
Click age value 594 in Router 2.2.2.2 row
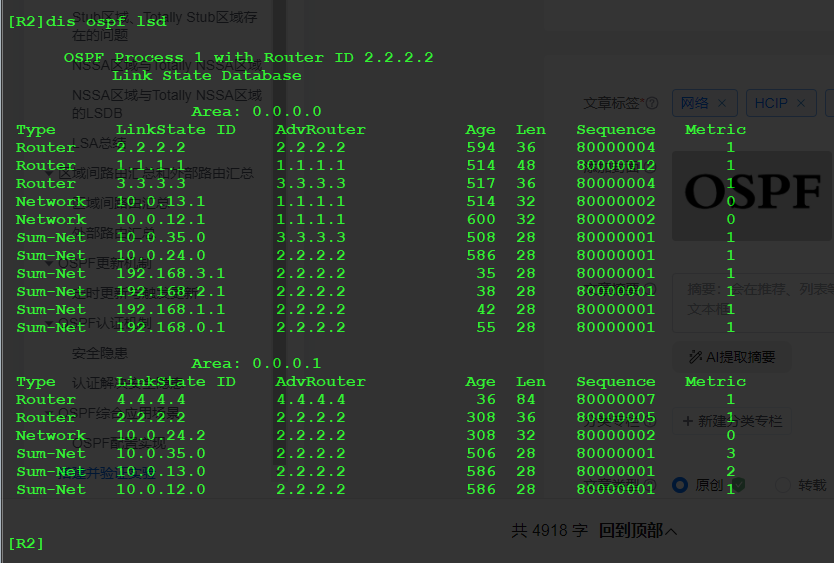click(481, 147)
